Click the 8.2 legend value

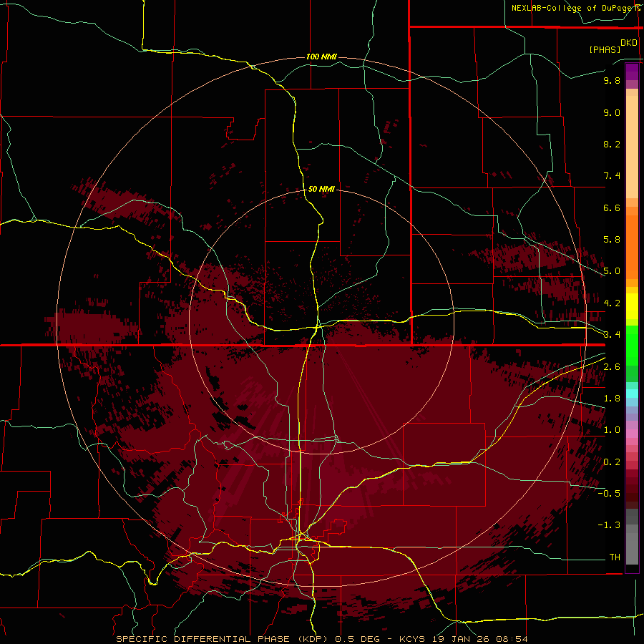[x=612, y=144]
